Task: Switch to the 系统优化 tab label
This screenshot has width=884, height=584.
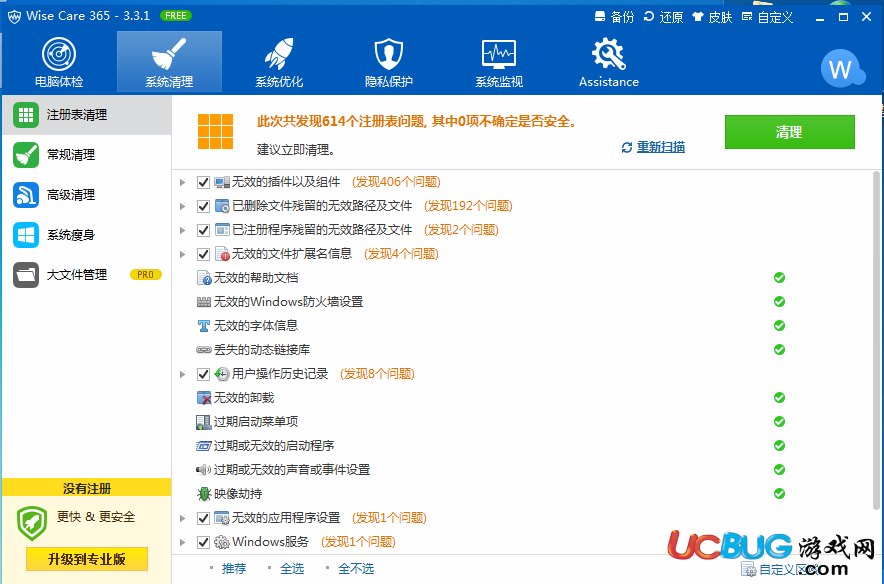Action: pyautogui.click(x=279, y=82)
